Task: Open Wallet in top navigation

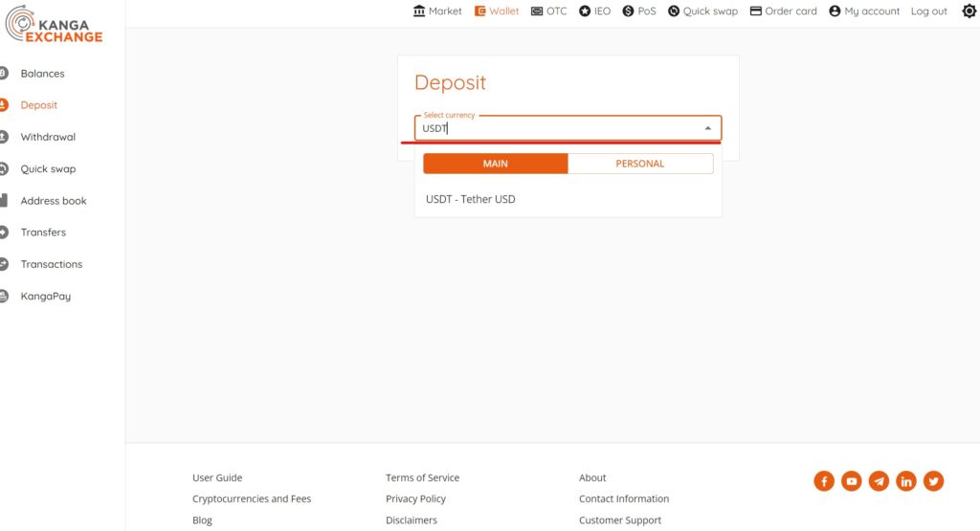Action: pos(503,11)
